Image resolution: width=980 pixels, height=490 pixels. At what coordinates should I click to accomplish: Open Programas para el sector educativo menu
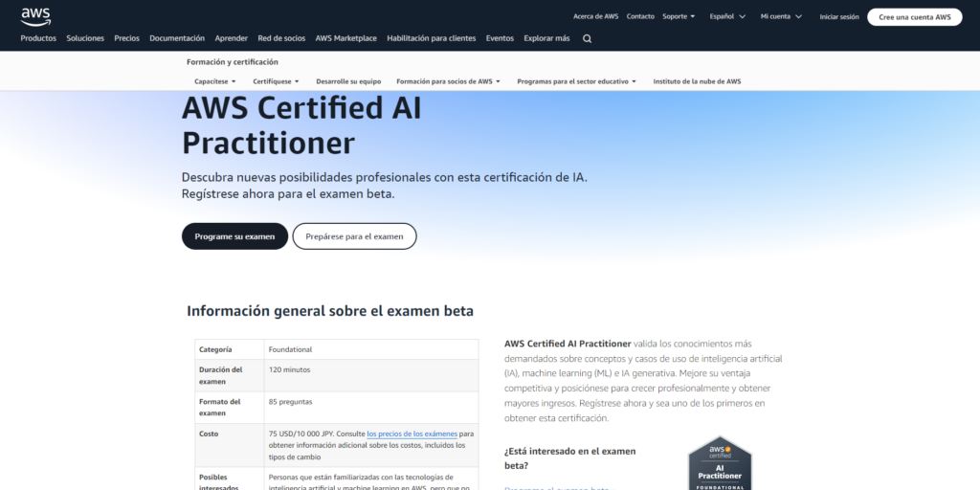576,81
